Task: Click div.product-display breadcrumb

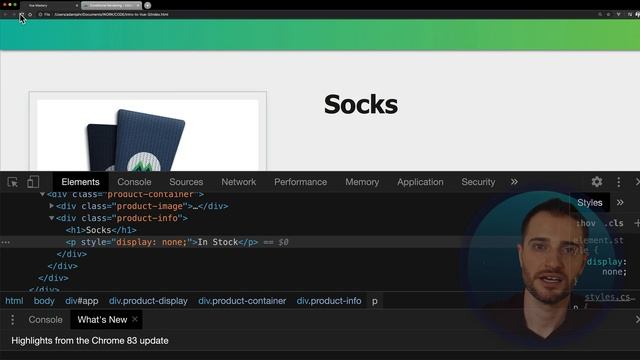Action: (x=148, y=301)
